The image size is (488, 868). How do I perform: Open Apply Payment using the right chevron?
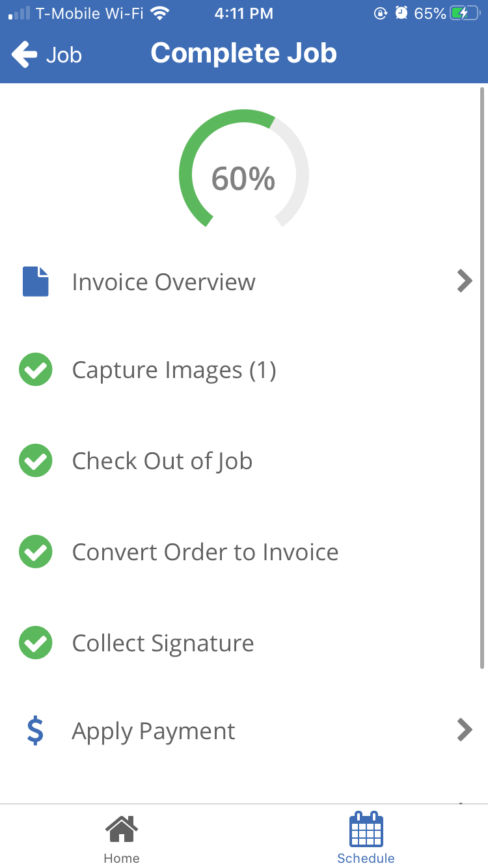(x=464, y=730)
